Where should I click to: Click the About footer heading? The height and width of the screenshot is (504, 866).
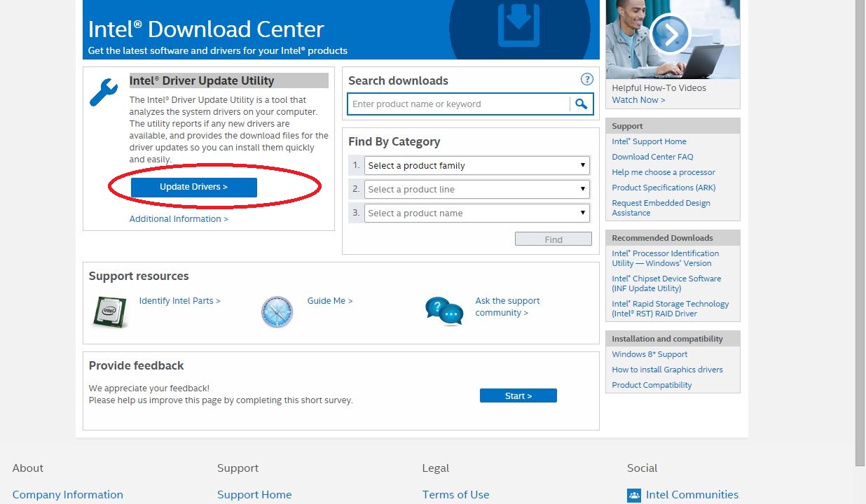28,468
